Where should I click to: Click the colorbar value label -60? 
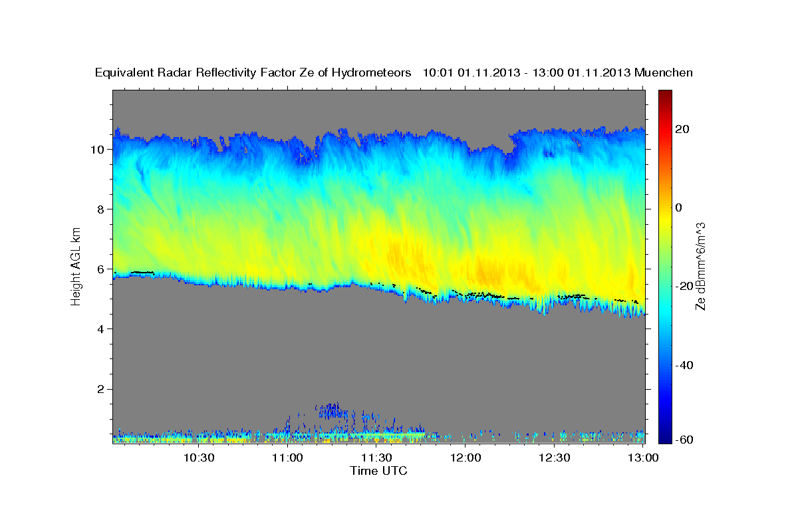click(x=683, y=440)
